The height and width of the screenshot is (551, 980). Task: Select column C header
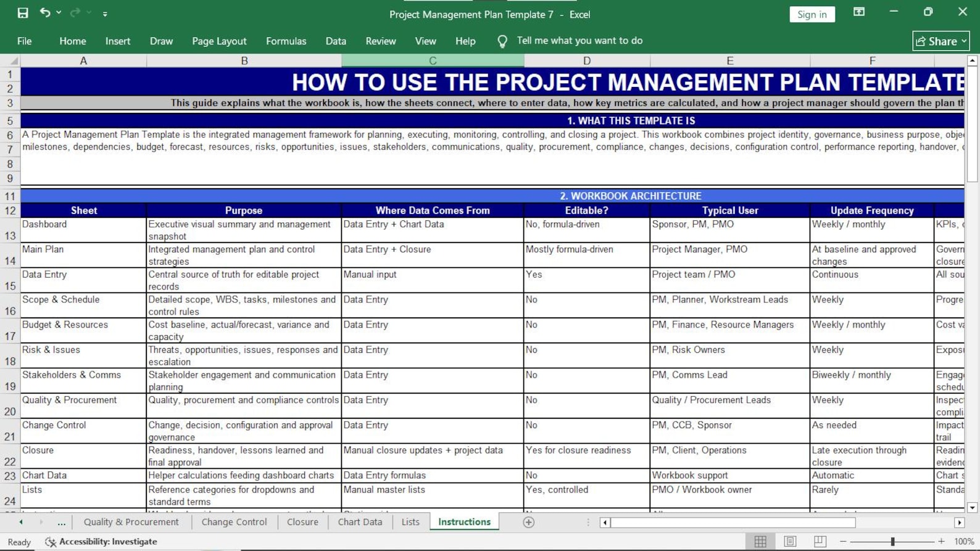[433, 60]
